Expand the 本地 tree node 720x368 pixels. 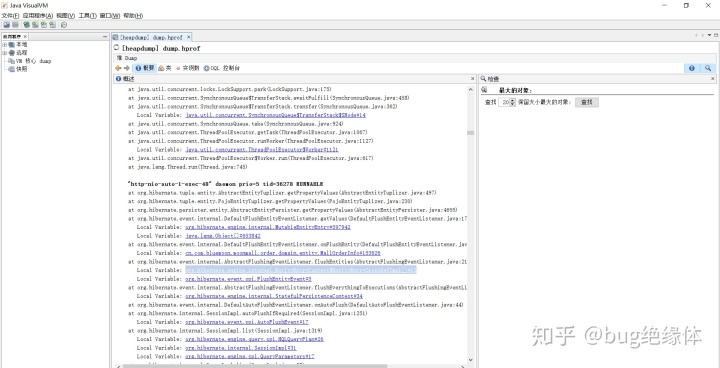click(x=5, y=45)
